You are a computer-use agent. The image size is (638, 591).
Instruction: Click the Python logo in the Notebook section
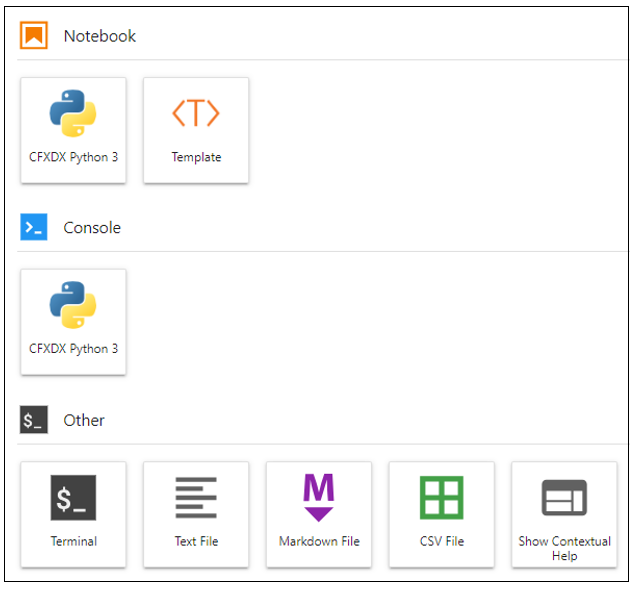(73, 113)
